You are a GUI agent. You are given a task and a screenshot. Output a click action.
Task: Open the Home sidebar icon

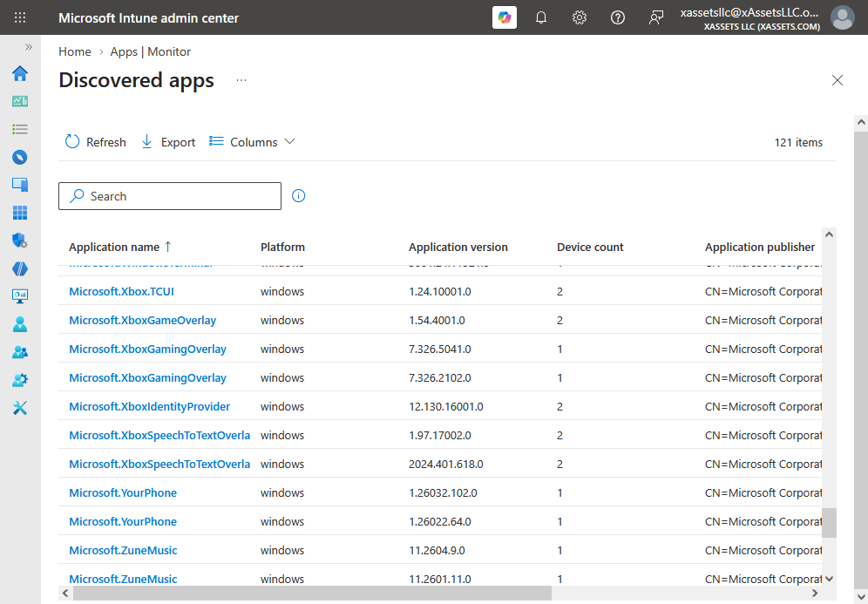pyautogui.click(x=20, y=73)
